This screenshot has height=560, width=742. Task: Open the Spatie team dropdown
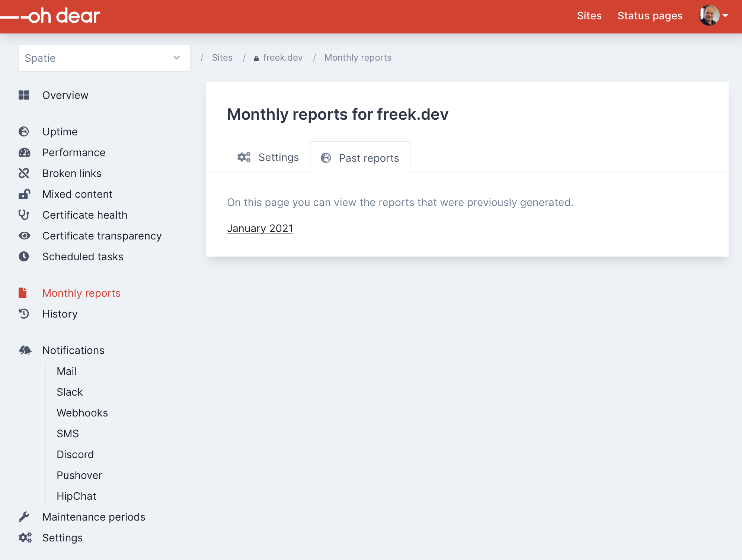click(x=105, y=58)
